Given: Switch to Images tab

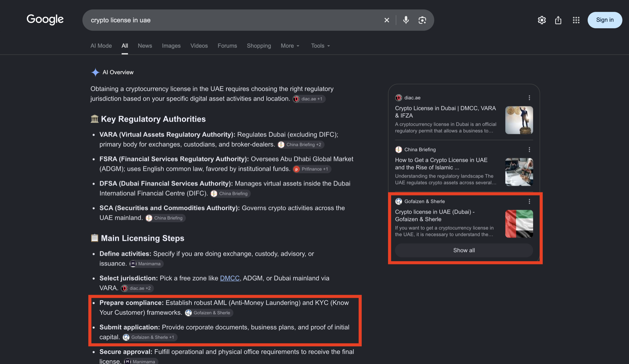Looking at the screenshot, I should tap(171, 46).
